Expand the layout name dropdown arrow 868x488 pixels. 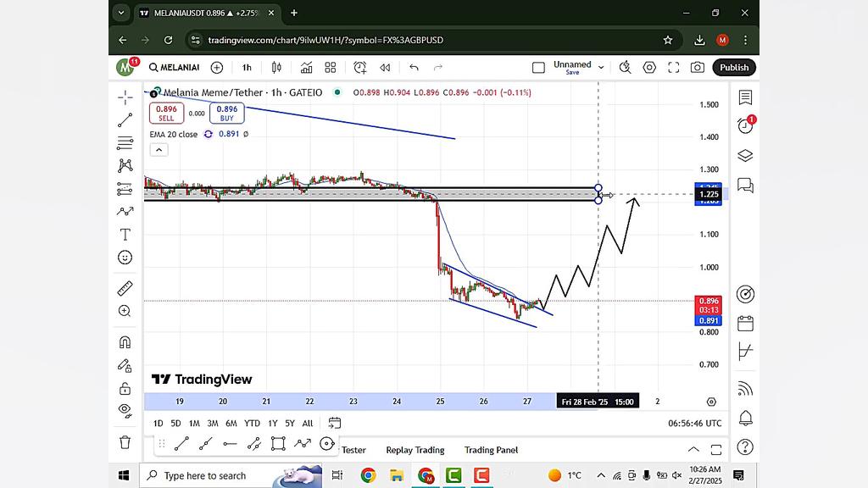(601, 68)
